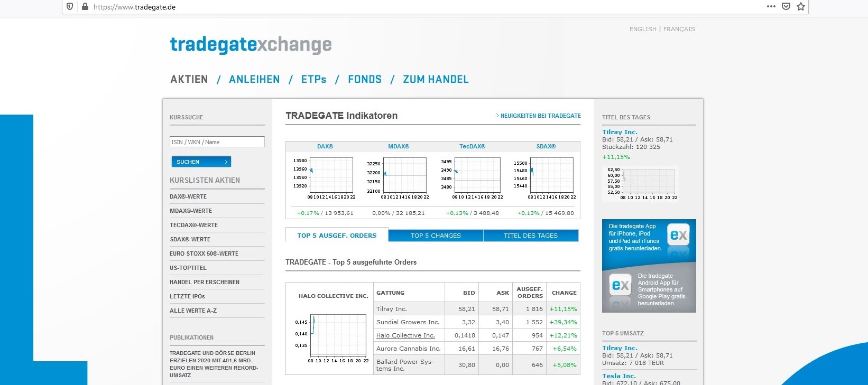868x385 pixels.
Task: Click the SDAX® indicator chart
Action: point(544,178)
